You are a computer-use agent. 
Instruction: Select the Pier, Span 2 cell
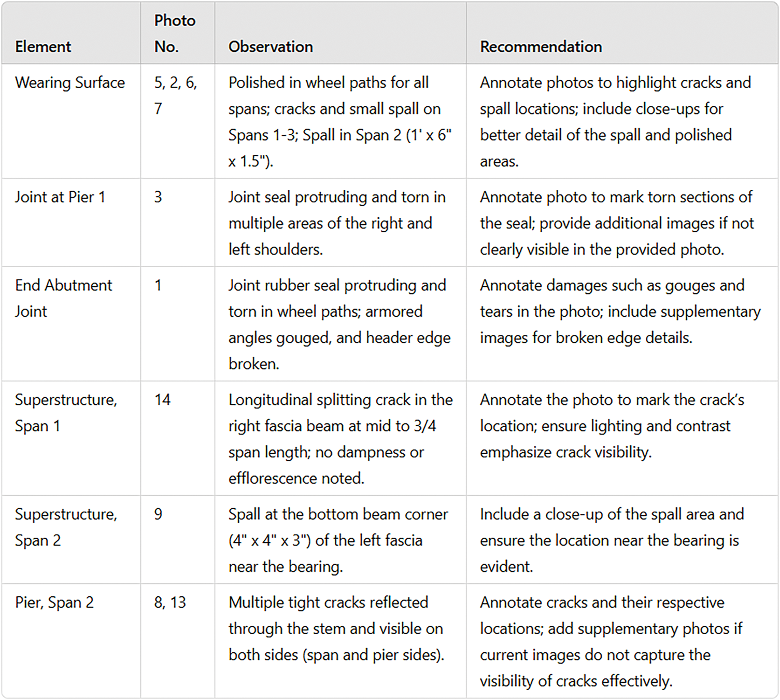pos(54,603)
